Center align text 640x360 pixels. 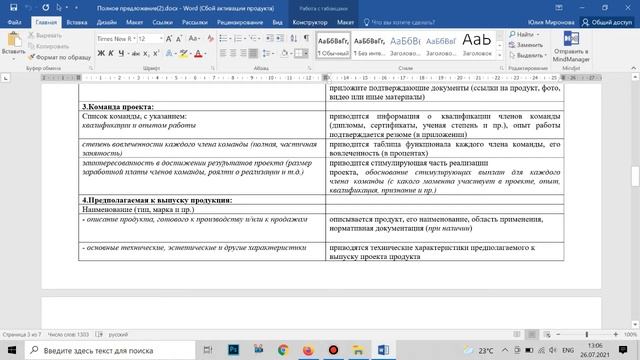[x=233, y=53]
